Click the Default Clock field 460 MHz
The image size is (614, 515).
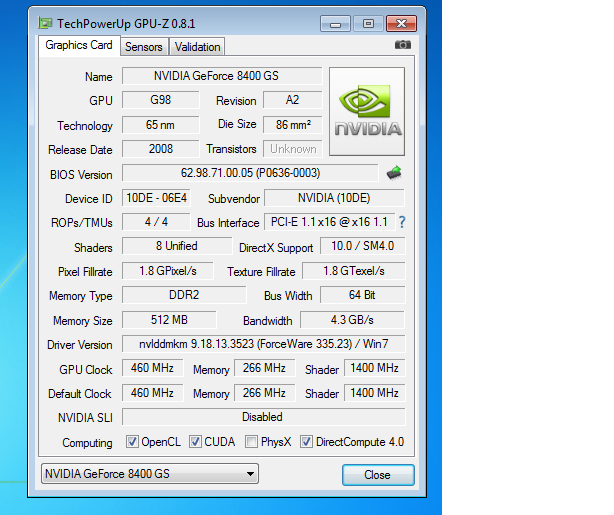click(x=152, y=393)
